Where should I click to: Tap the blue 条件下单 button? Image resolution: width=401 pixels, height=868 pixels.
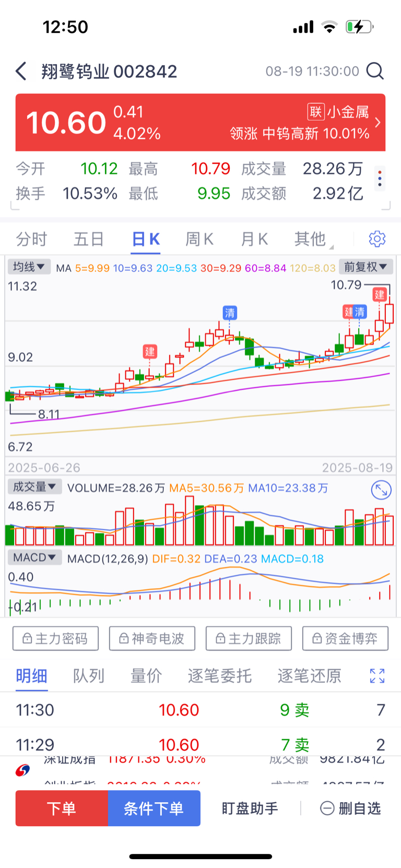(x=154, y=808)
